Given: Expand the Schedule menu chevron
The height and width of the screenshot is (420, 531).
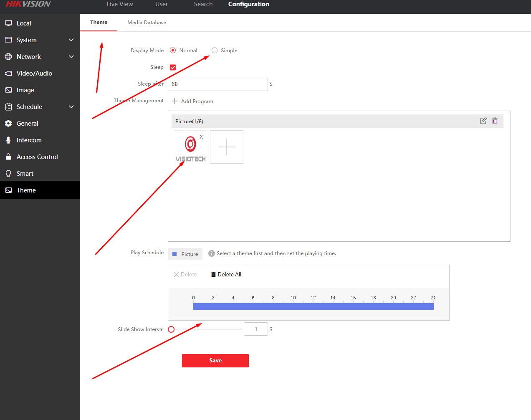Looking at the screenshot, I should click(71, 107).
